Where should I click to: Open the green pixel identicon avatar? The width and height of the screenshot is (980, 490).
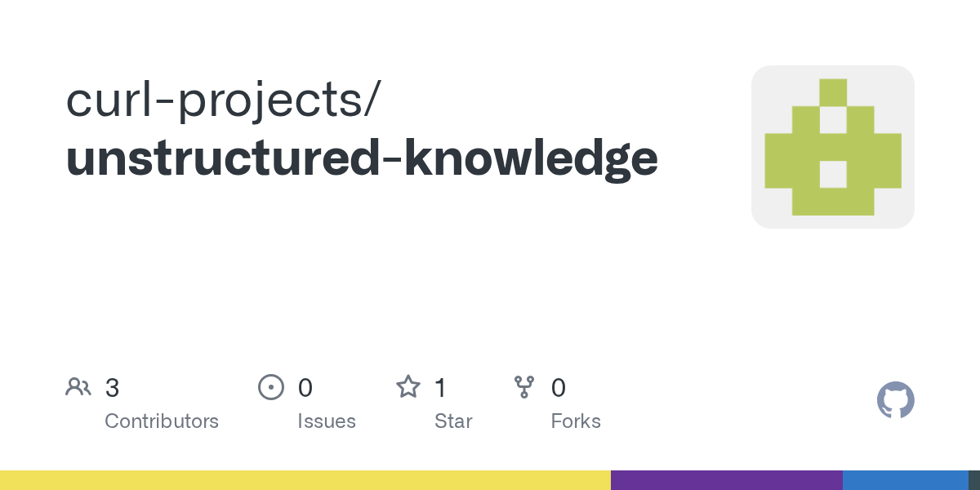click(833, 147)
